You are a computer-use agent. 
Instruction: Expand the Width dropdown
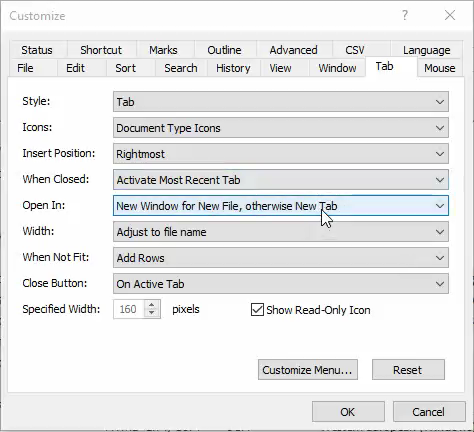click(281, 232)
